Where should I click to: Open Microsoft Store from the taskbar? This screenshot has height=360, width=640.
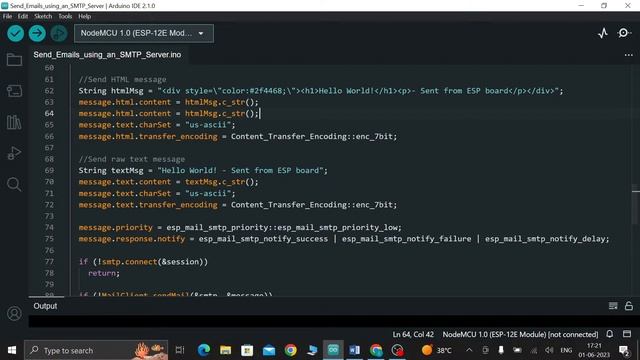click(x=247, y=350)
